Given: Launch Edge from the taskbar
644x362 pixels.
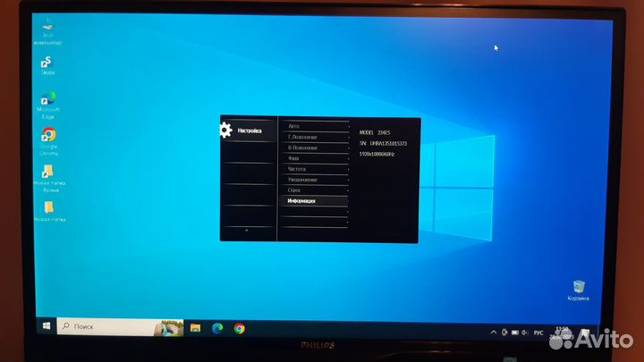Looking at the screenshot, I should (217, 328).
